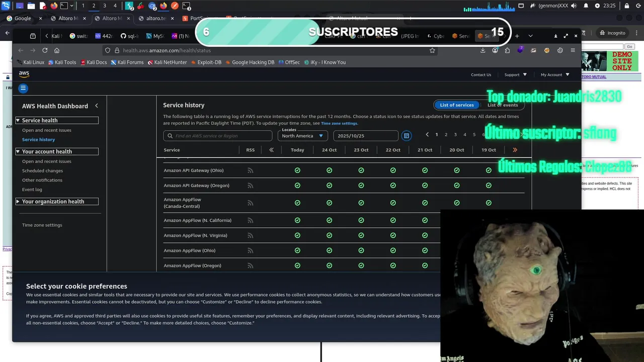Open RSS feed for Amazon AppFlow (Ohio)
Viewport: 644px width, 362px height.
pyautogui.click(x=250, y=250)
